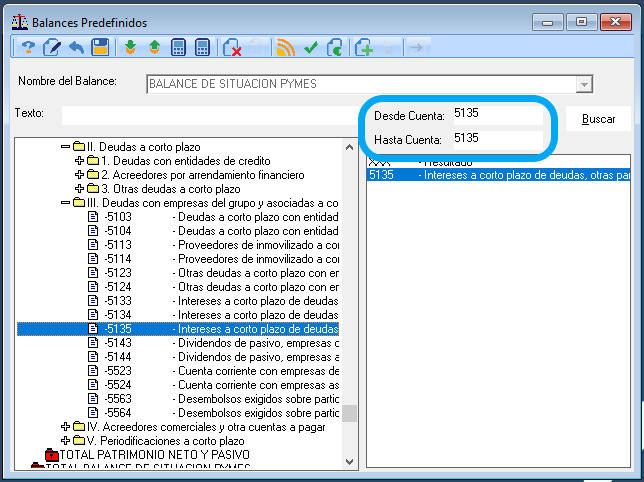Click red lock icon of TOTAL PATRIMONIO NETO
The width and height of the screenshot is (644, 482).
pyautogui.click(x=52, y=454)
